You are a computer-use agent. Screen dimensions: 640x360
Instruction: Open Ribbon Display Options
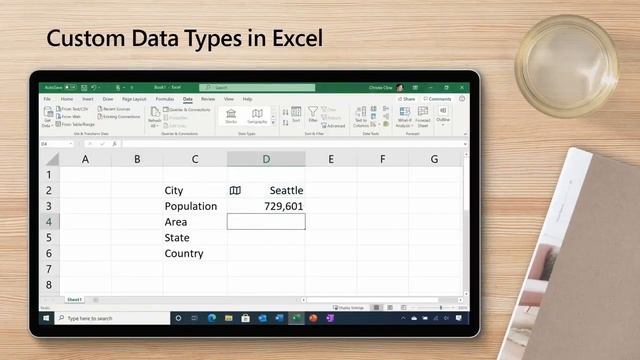pyautogui.click(x=415, y=87)
